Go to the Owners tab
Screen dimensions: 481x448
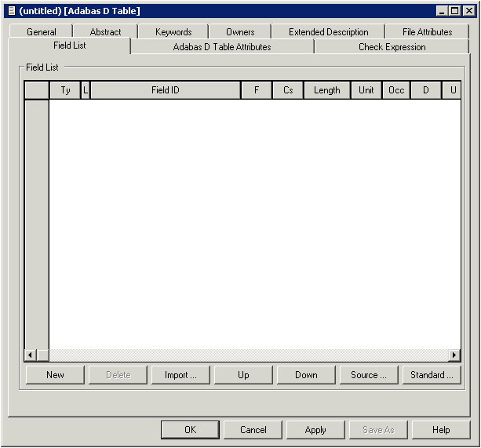click(x=240, y=32)
